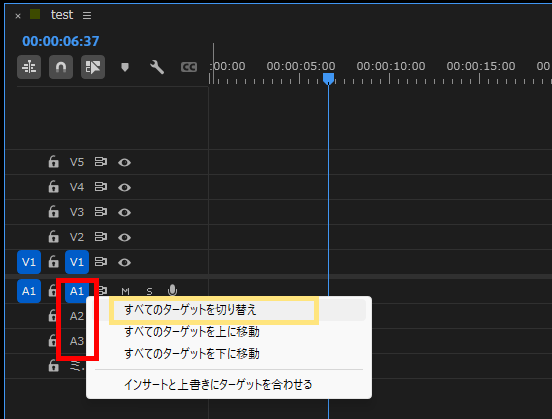552x419 pixels.
Task: Toggle lock on track V4
Action: [54, 187]
